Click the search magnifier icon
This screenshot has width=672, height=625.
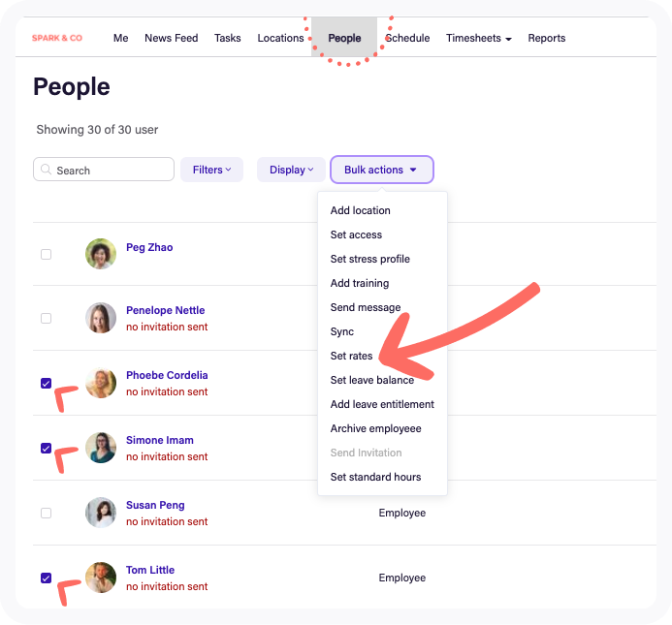coord(46,170)
